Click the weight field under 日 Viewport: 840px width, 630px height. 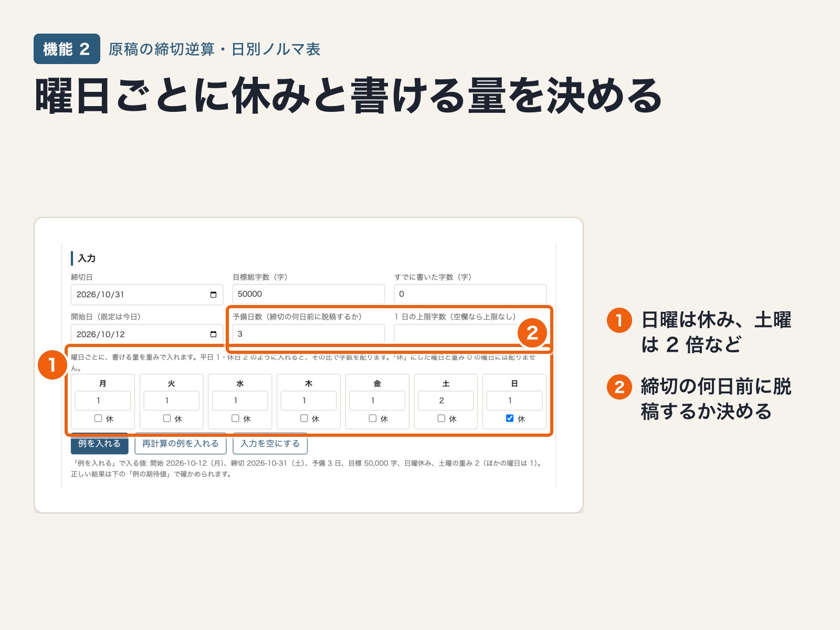tap(514, 401)
